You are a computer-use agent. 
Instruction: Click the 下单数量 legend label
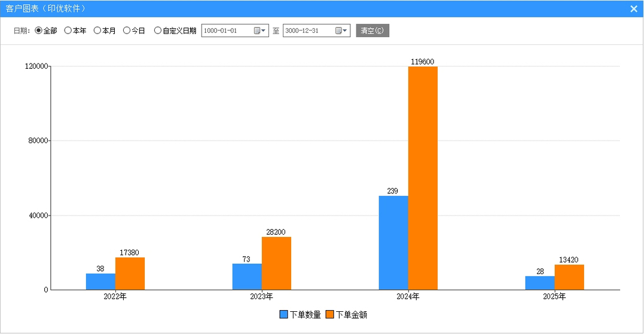point(305,315)
